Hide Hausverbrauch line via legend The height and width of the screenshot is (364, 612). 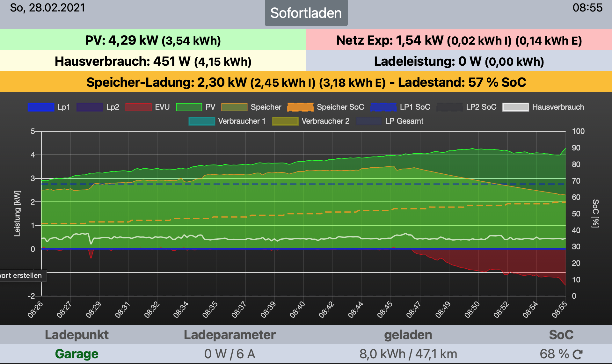515,107
